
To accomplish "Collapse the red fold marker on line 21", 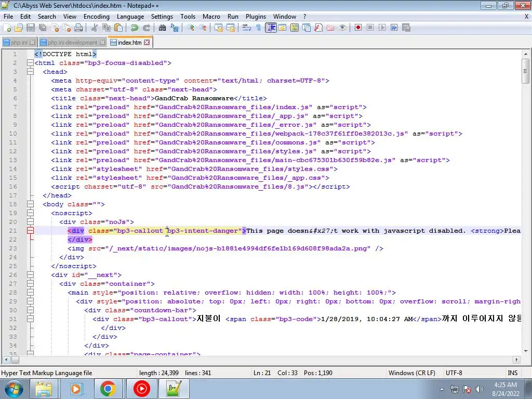I will tap(30, 231).
